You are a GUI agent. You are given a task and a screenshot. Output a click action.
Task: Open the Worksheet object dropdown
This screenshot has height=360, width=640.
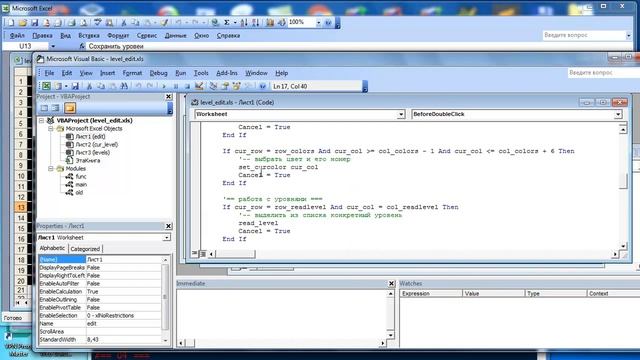401,114
